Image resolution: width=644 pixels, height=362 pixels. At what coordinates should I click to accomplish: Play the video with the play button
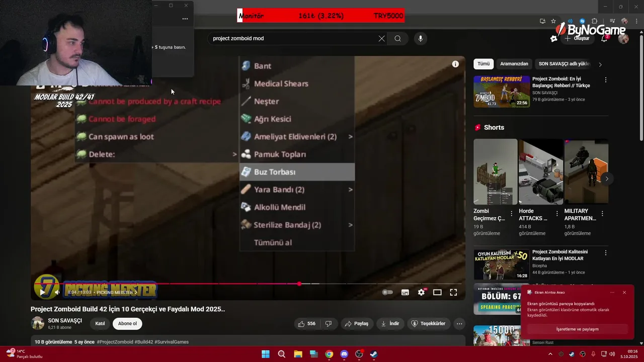[42, 292]
